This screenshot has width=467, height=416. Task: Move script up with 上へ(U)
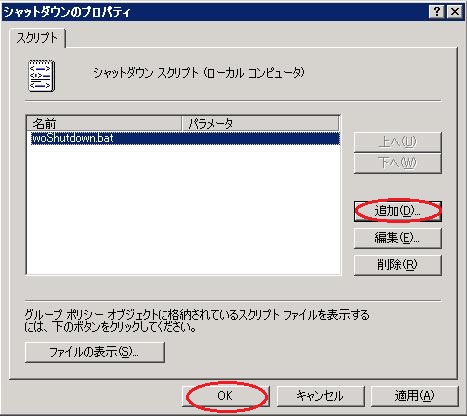(x=398, y=142)
